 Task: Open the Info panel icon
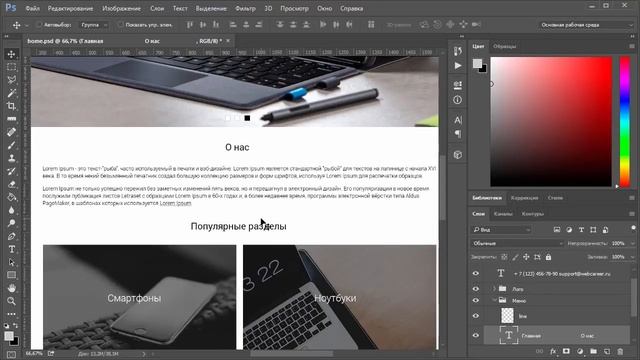[x=458, y=100]
